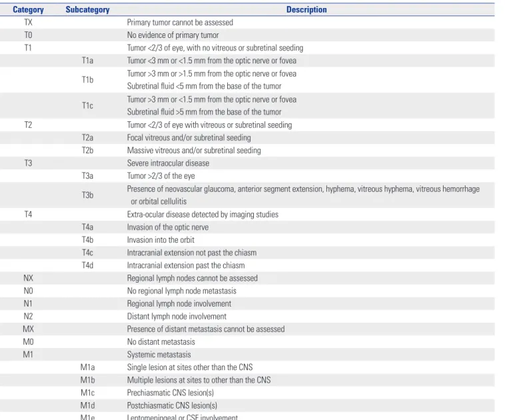Image resolution: width=505 pixels, height=420 pixels.
Task: Click 'No distant metastasis' description
Action: [x=161, y=342]
